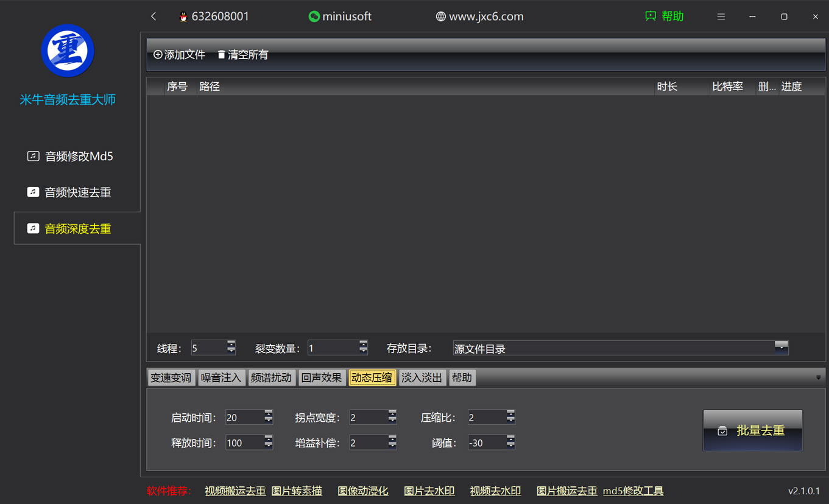Click 添加文件 add file button
This screenshot has width=829, height=504.
coord(180,55)
